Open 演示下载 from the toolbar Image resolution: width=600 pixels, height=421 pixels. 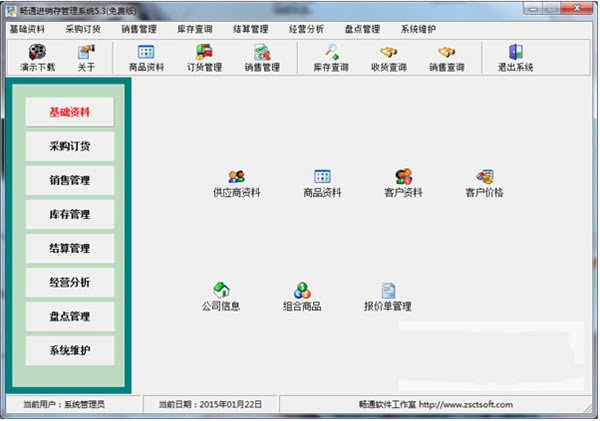(x=37, y=58)
